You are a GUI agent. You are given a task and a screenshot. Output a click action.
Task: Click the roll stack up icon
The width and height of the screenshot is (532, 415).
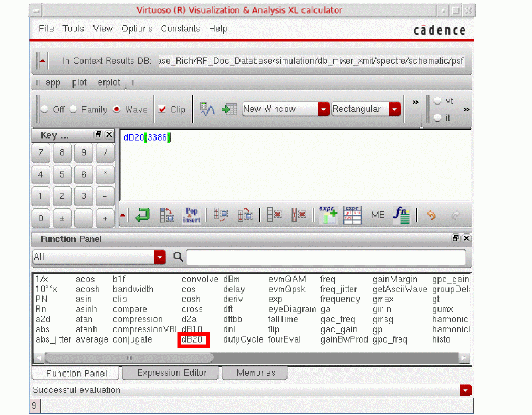pos(221,215)
